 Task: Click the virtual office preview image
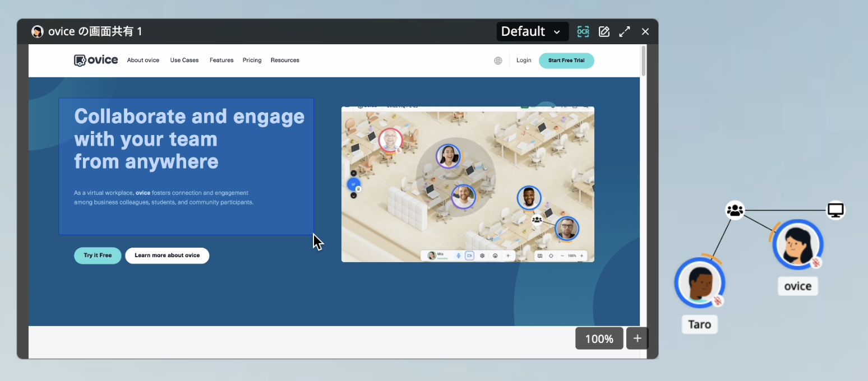pos(468,184)
